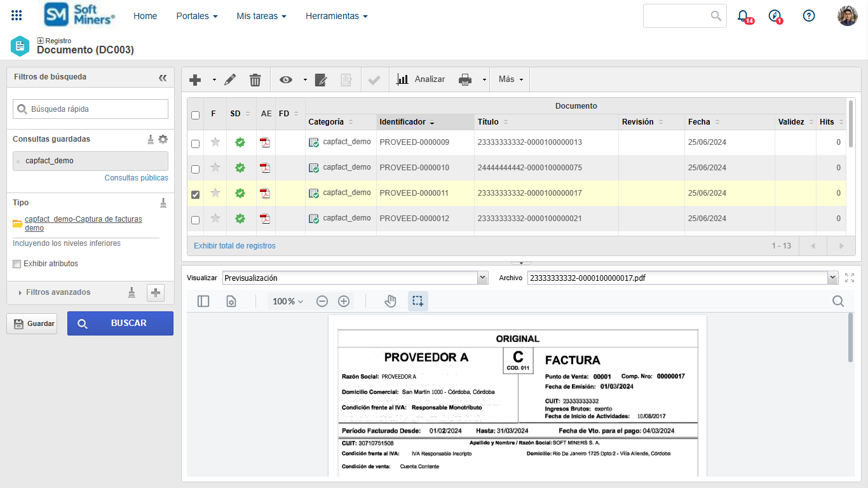Screen dimensions: 868x488
Task: Collapse the Filtros de búsqueda panel
Action: click(163, 78)
